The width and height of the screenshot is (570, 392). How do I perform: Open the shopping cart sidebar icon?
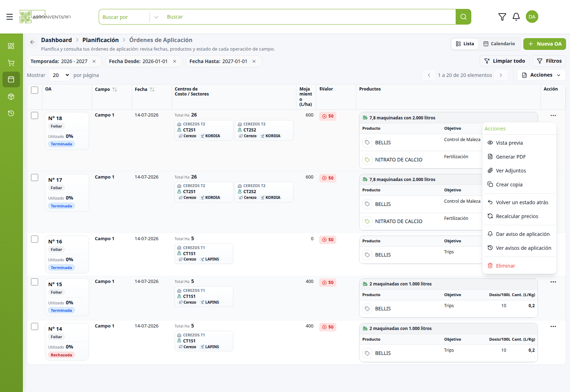[11, 63]
